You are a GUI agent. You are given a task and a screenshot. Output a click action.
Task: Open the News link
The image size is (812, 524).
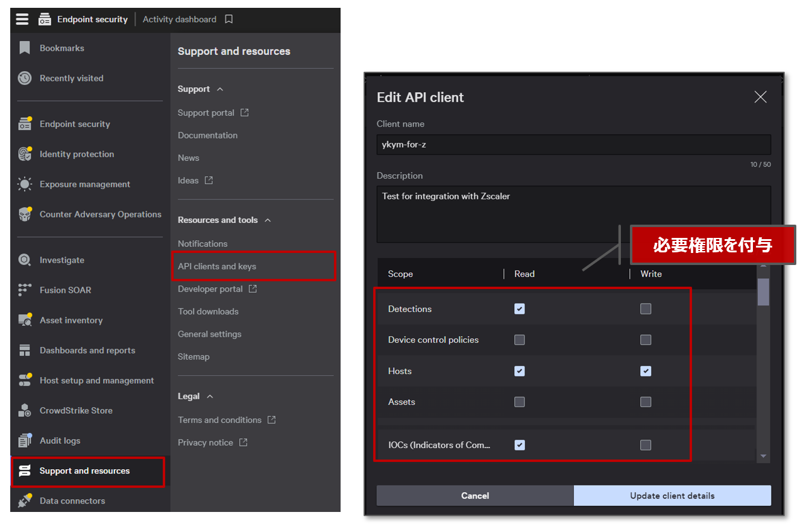[188, 158]
